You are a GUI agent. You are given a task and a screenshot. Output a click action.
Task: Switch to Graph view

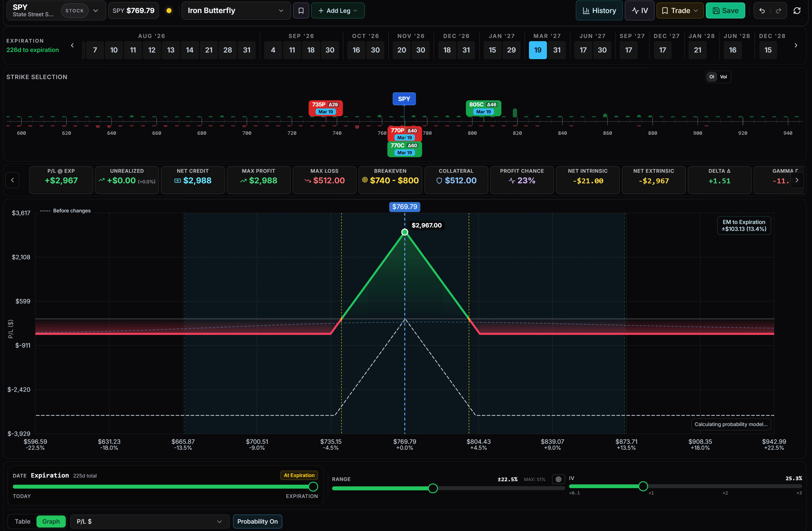[x=51, y=521]
